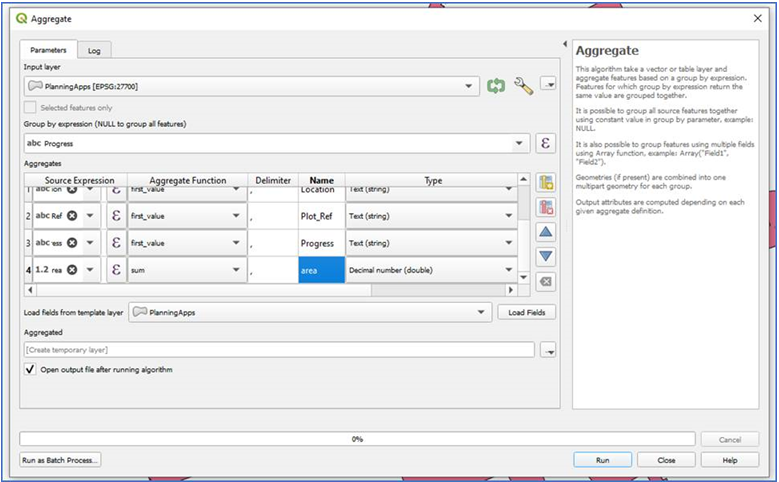
Task: Clear source expression in Plot_Ref row
Action: 72,216
